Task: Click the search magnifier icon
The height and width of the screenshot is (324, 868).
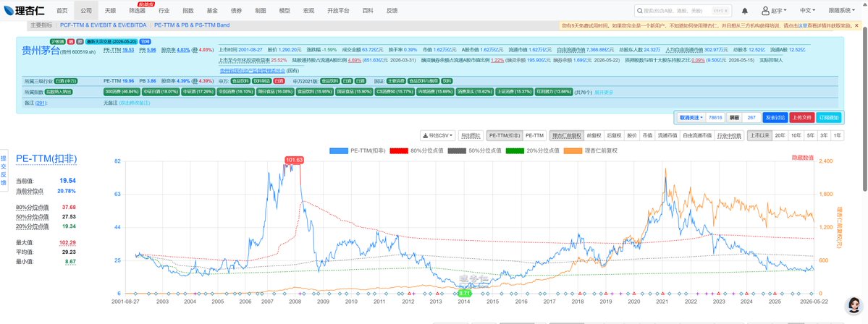Action: (x=639, y=11)
